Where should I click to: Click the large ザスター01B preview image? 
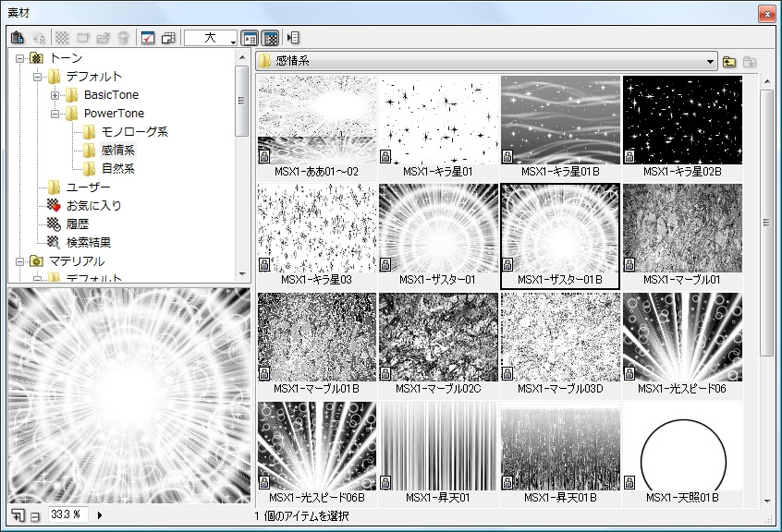click(129, 395)
